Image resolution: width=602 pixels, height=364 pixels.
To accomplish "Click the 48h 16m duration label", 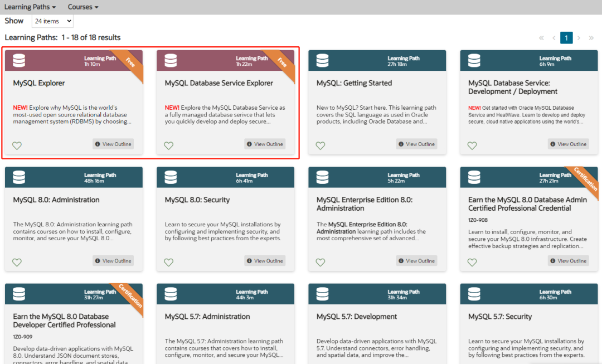I will click(x=94, y=181).
